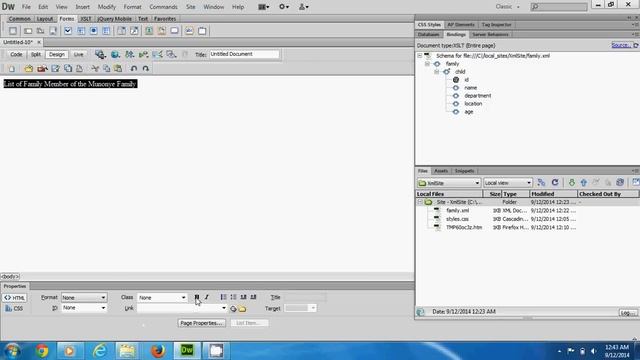Toggle Live view
Viewport: 640px width, 360px height.
[x=78, y=54]
